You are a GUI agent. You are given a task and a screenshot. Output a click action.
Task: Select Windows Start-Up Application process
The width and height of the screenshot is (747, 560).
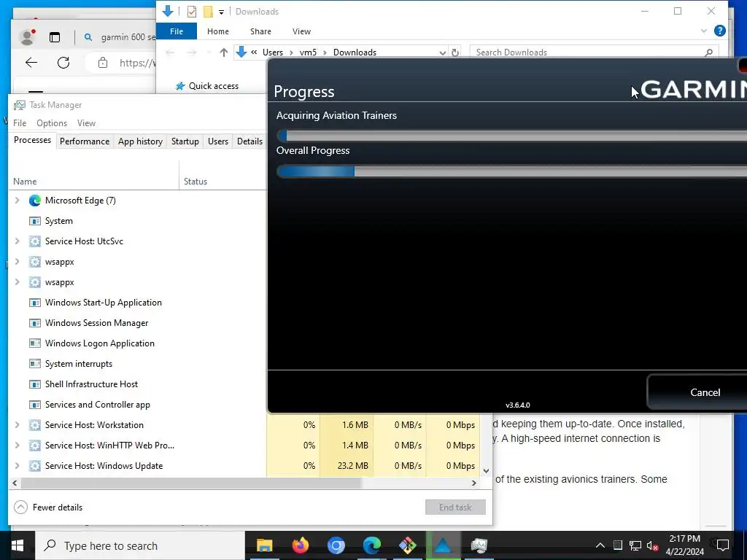137,303
